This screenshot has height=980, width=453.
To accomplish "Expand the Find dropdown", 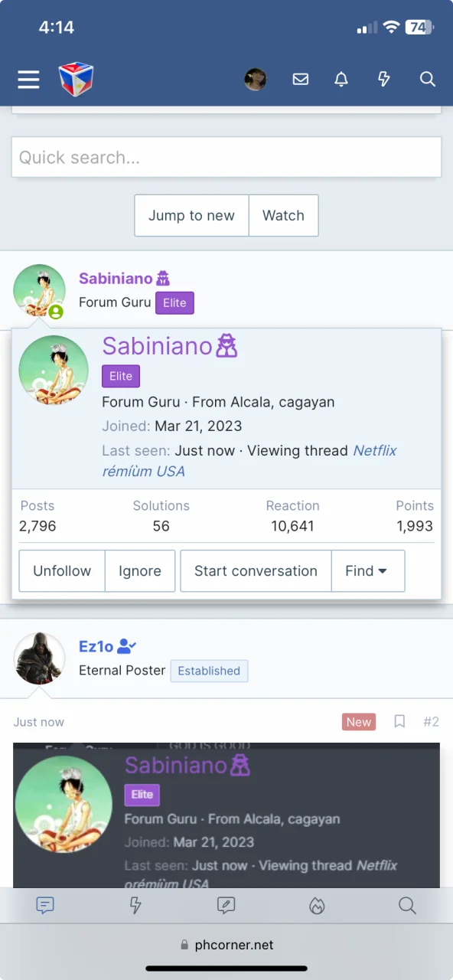I will pos(368,571).
